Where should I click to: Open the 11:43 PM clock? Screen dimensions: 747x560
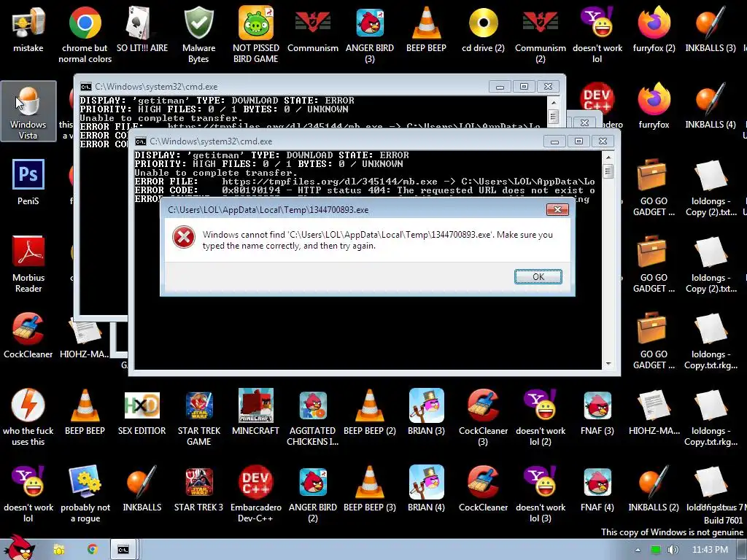pos(710,550)
